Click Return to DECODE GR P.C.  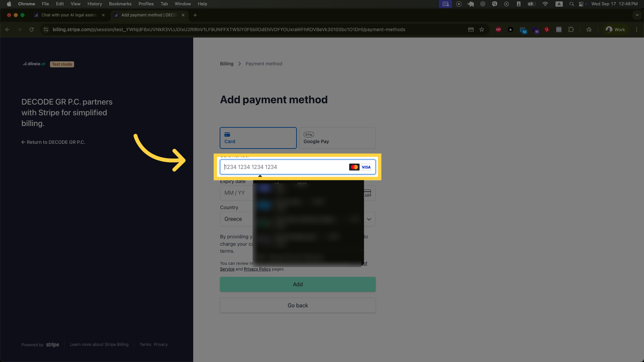click(53, 142)
